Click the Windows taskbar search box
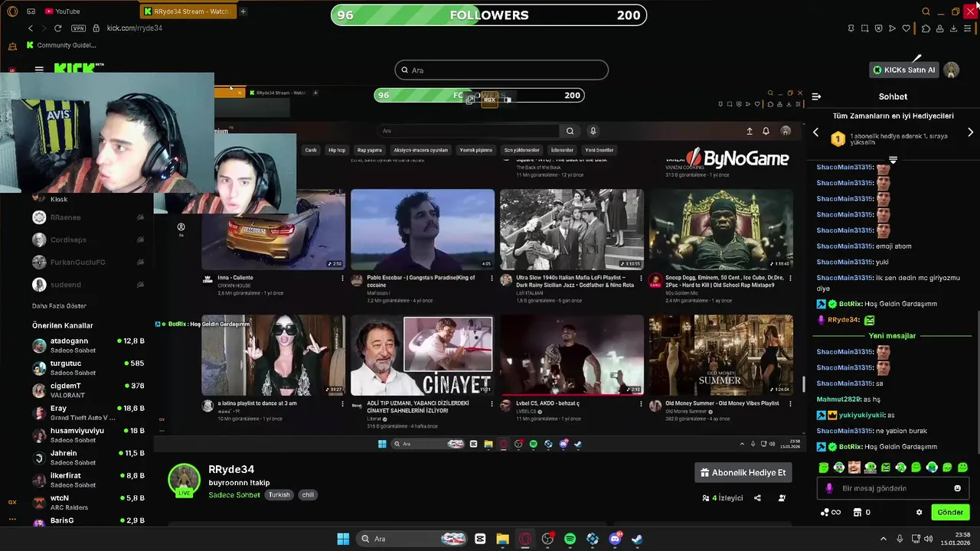The height and width of the screenshot is (551, 980). (x=411, y=539)
